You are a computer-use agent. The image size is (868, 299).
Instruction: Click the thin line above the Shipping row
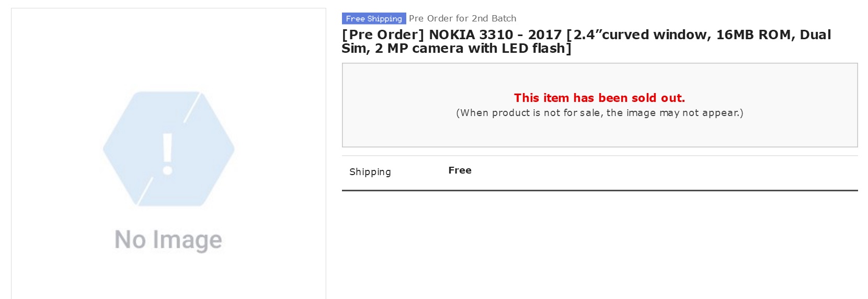coord(600,156)
